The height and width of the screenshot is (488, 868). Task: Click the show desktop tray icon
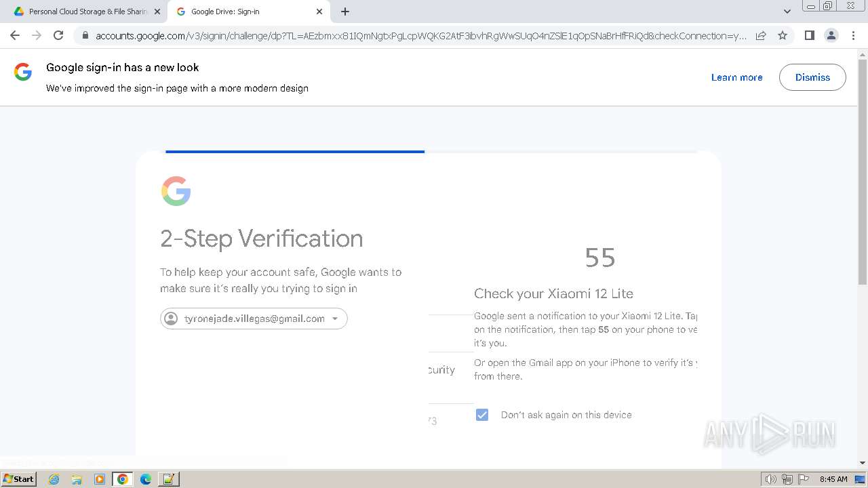[x=860, y=479]
